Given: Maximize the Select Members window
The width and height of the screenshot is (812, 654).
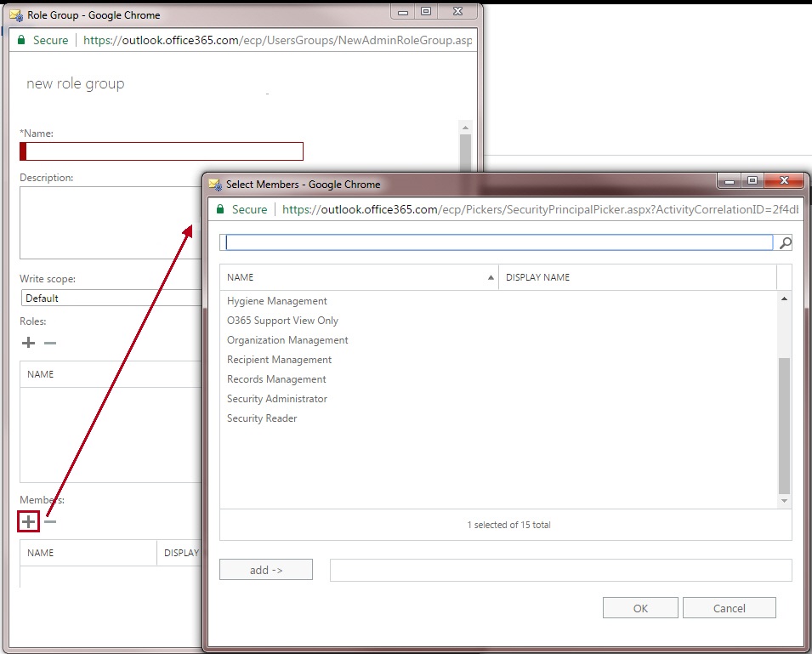Looking at the screenshot, I should tap(752, 180).
